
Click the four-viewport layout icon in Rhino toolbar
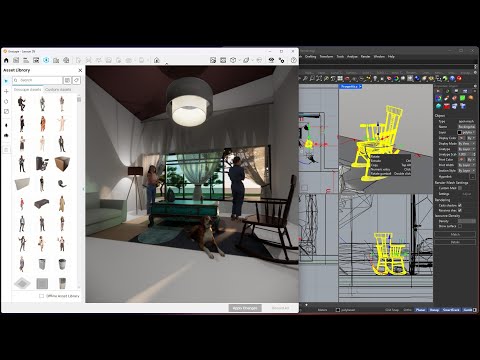340,79
